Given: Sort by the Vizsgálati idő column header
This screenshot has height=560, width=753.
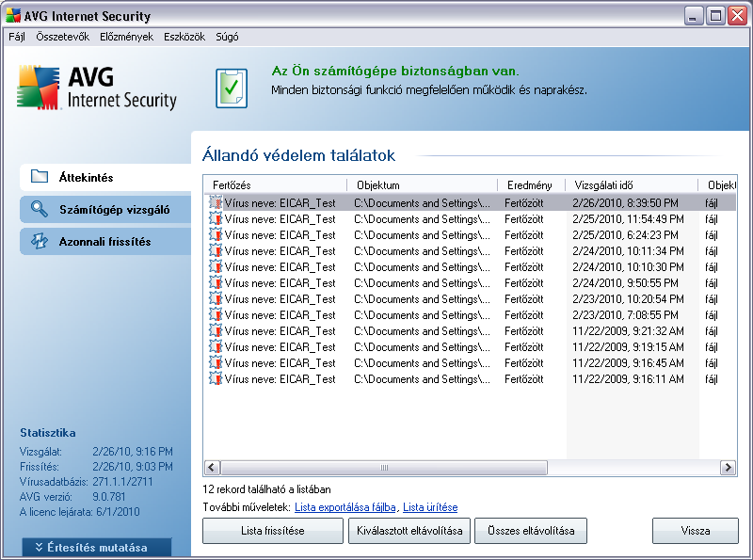Looking at the screenshot, I should (x=632, y=184).
